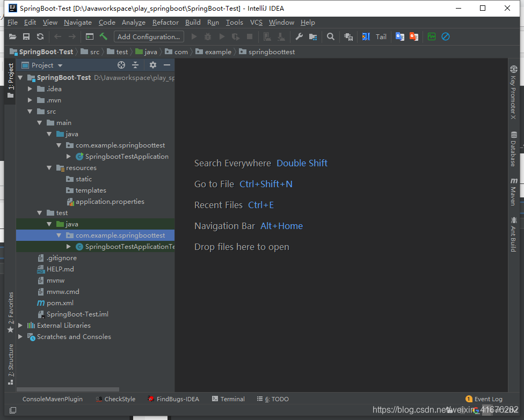
Task: Click the Add Configuration button
Action: (149, 36)
